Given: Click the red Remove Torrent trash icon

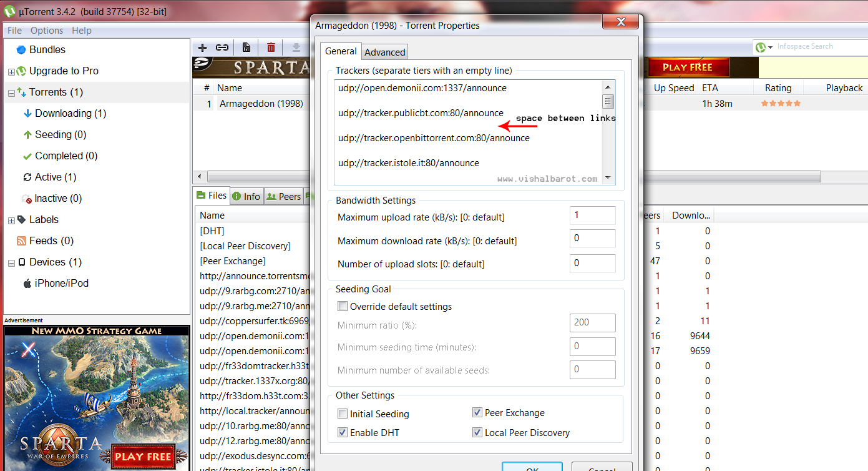Looking at the screenshot, I should [x=271, y=47].
